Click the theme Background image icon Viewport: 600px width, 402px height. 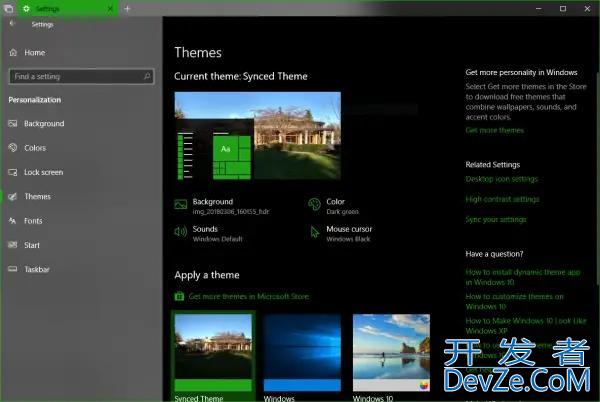(181, 205)
